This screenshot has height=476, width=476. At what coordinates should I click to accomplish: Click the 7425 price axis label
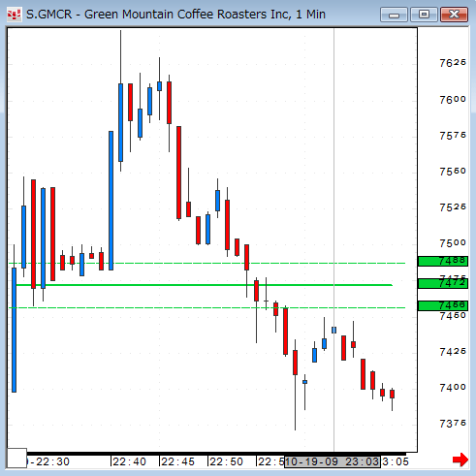pyautogui.click(x=453, y=351)
